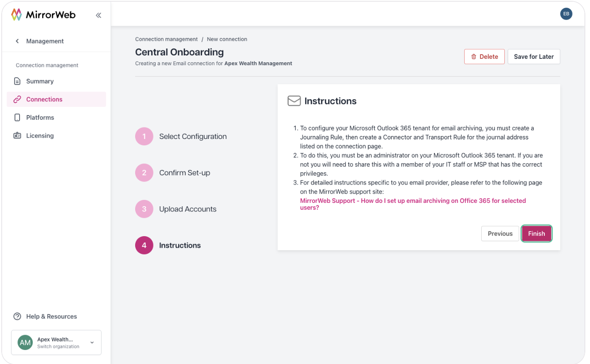Click Save for Later
Viewport: 590px width, 364px height.
coord(534,57)
